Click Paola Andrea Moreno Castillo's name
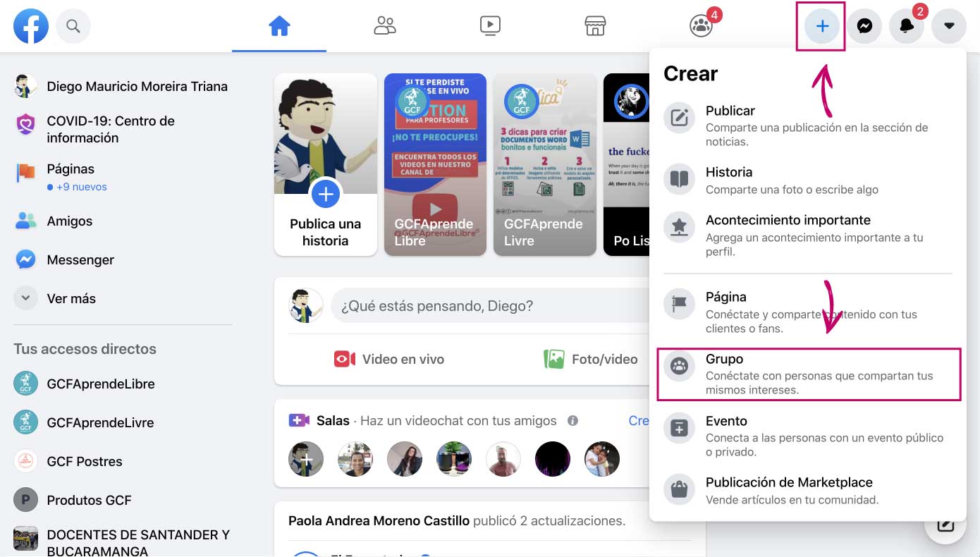This screenshot has height=557, width=980. pyautogui.click(x=379, y=521)
